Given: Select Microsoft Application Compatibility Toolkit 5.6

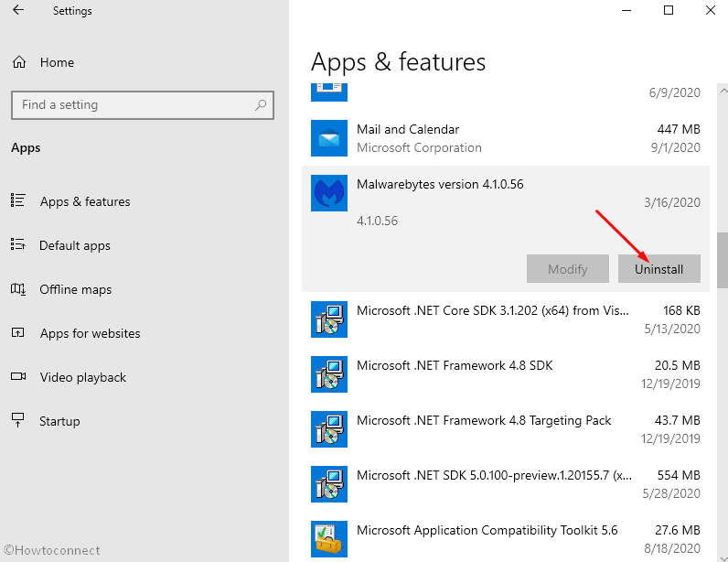Looking at the screenshot, I should pos(506,539).
